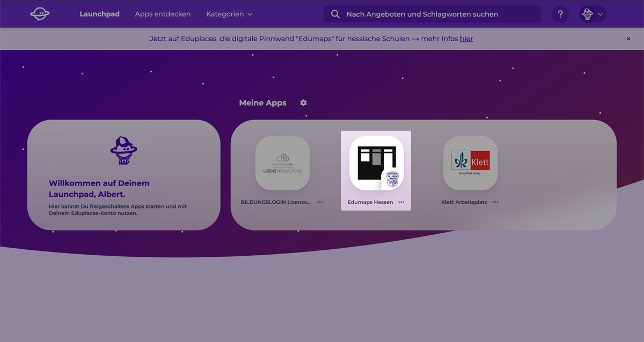
Task: Follow the "hier" link in the banner
Action: (x=466, y=39)
